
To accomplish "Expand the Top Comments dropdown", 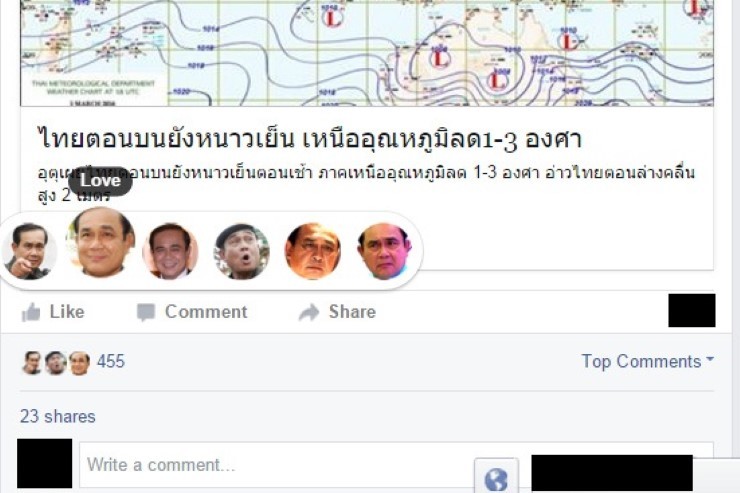I will coord(648,361).
